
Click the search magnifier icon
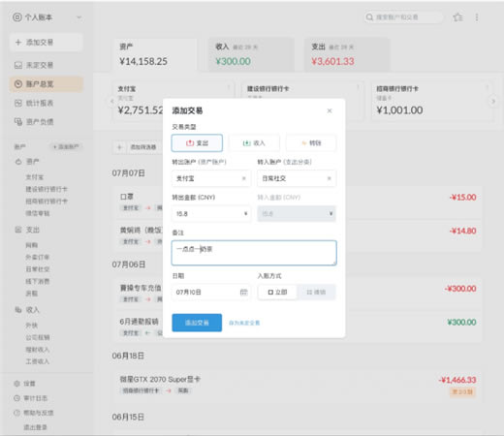[369, 17]
